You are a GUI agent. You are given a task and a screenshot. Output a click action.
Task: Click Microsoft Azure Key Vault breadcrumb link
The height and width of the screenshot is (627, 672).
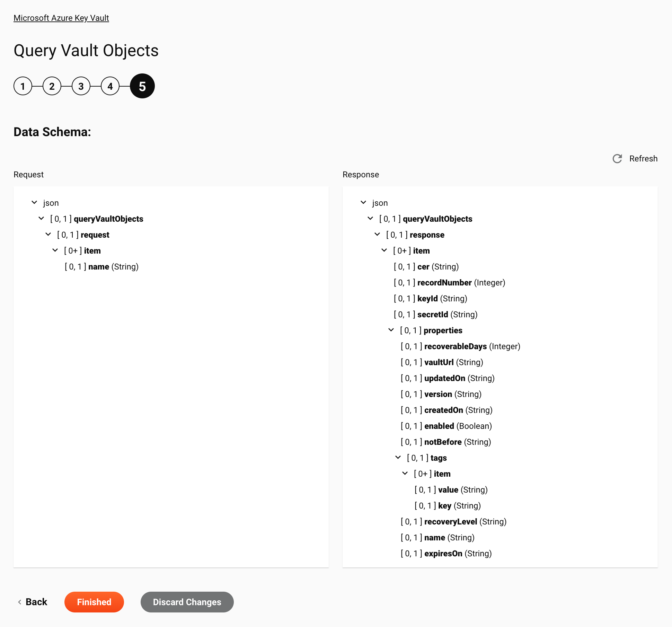pos(61,18)
